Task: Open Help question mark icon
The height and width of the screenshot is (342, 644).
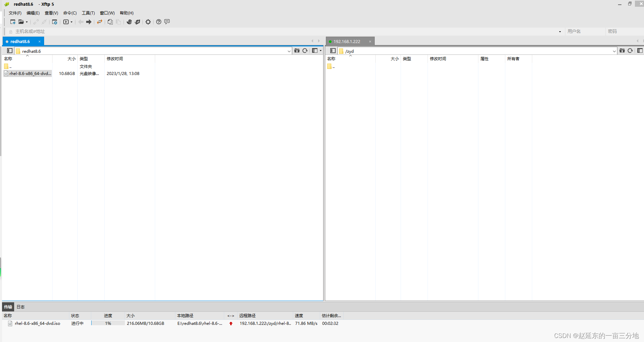Action: [x=159, y=22]
